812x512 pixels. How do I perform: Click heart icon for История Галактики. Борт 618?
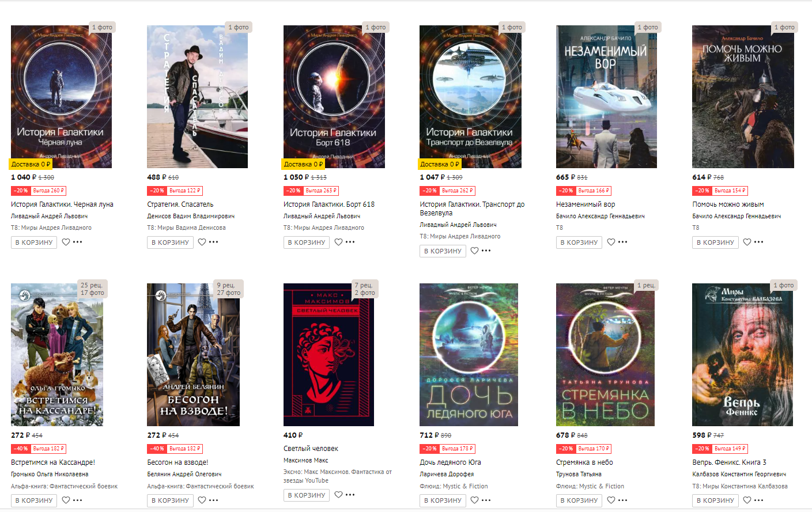point(339,242)
